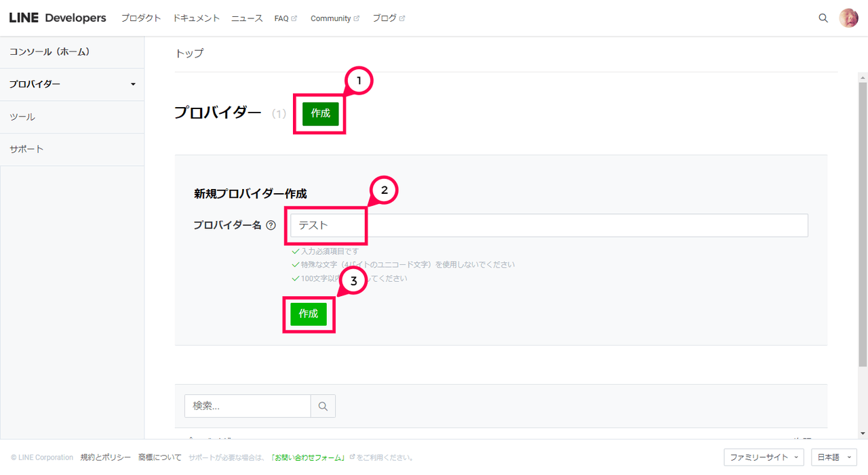Image resolution: width=868 pixels, height=475 pixels.
Task: Open the 日本語 language dropdown
Action: pos(834,457)
